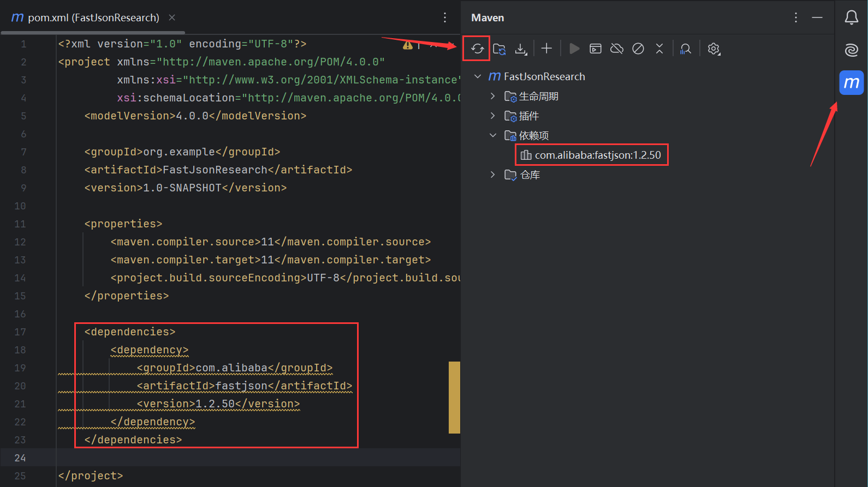Image resolution: width=868 pixels, height=487 pixels.
Task: Toggle Skip Tests mode
Action: point(638,49)
